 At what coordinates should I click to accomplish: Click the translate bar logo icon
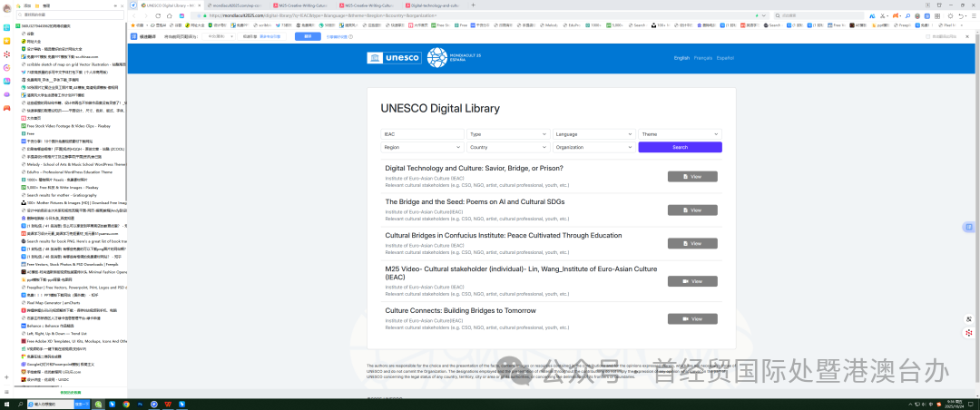pos(133,36)
